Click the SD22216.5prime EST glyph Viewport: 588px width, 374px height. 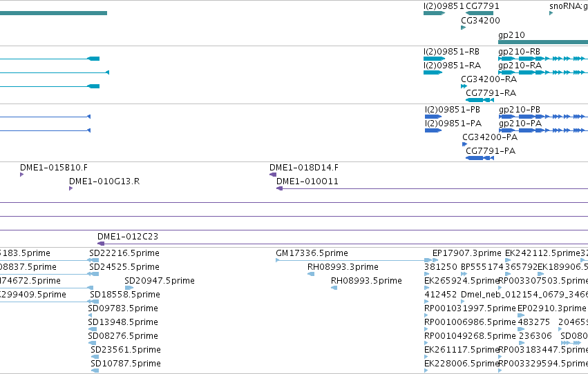[x=93, y=260]
